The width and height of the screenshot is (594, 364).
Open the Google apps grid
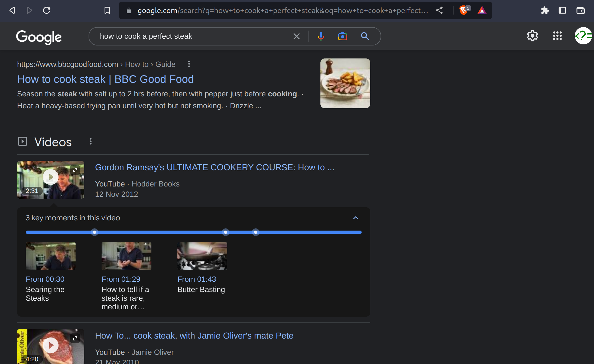[557, 36]
